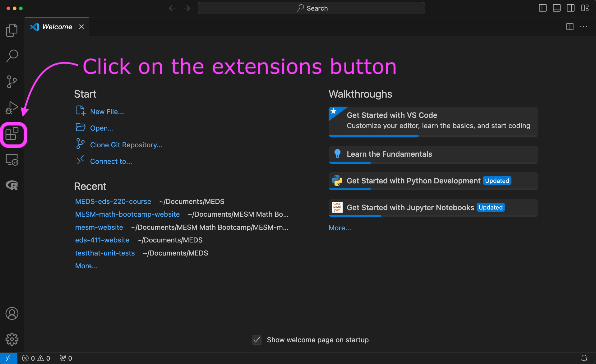
Task: Open the Explorer view in activity bar
Action: click(x=12, y=30)
